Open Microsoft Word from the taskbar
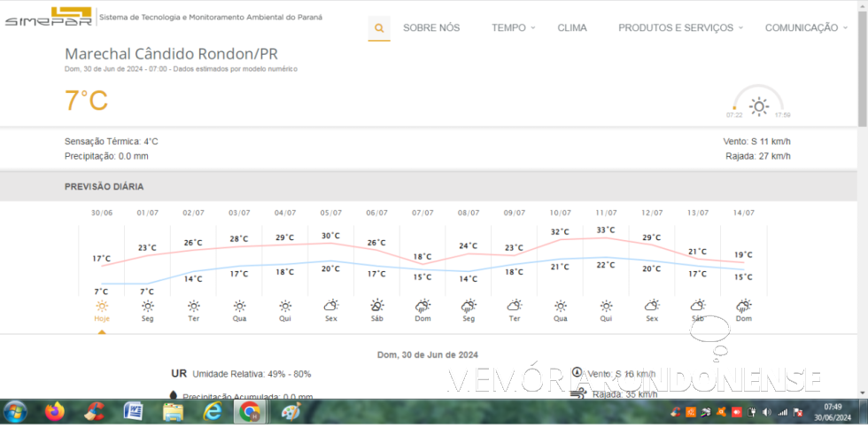 click(134, 412)
